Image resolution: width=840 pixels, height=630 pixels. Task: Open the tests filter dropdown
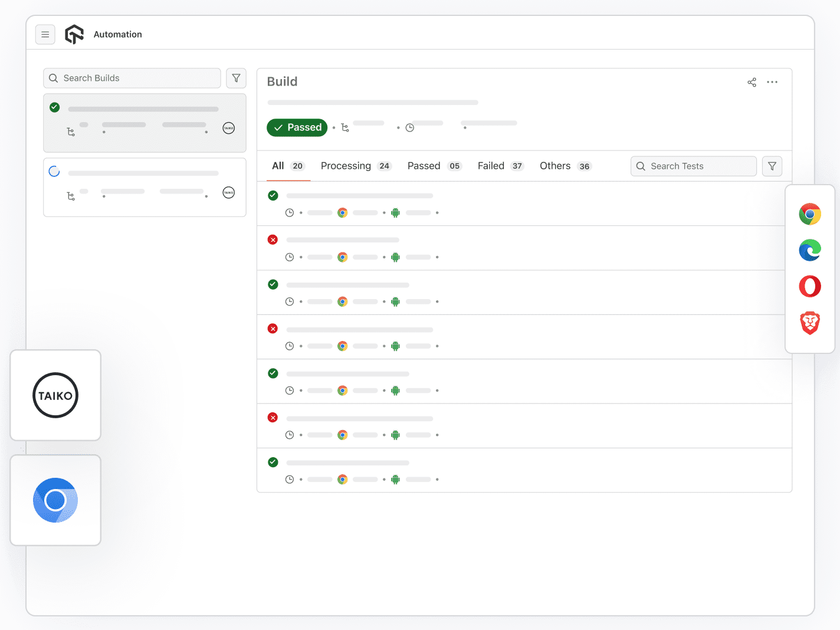click(772, 166)
